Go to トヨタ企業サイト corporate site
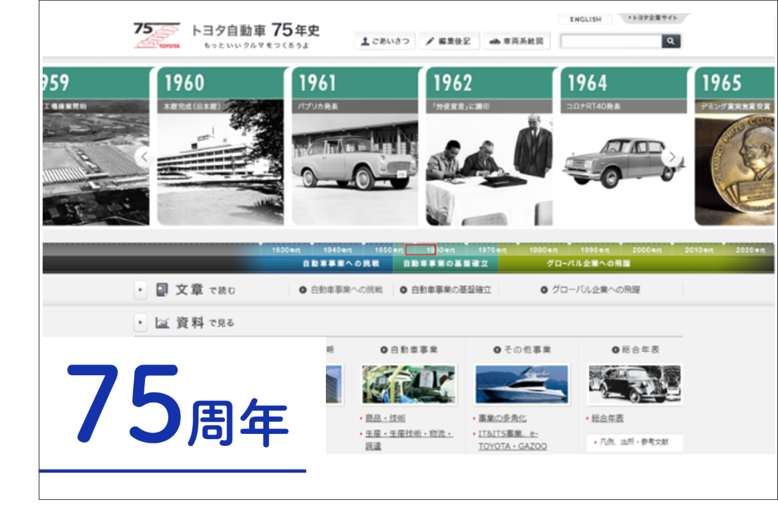Viewport: 778px width, 532px height. point(653,18)
